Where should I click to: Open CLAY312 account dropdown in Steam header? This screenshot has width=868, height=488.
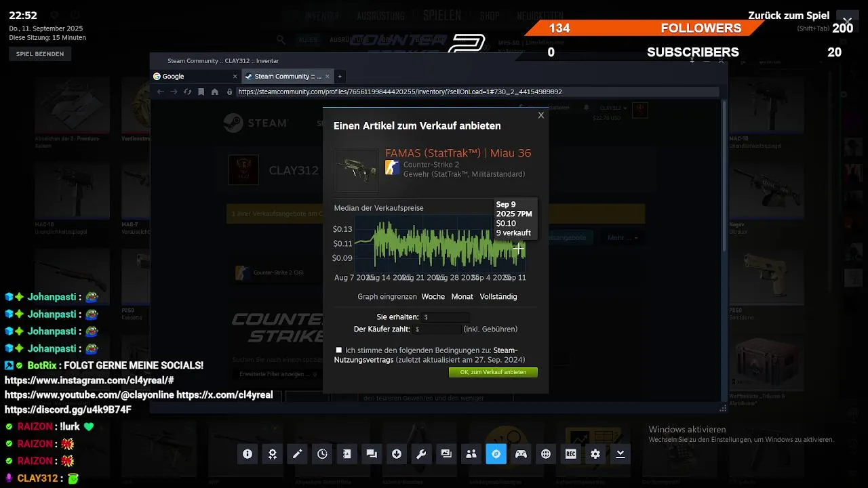pos(612,108)
